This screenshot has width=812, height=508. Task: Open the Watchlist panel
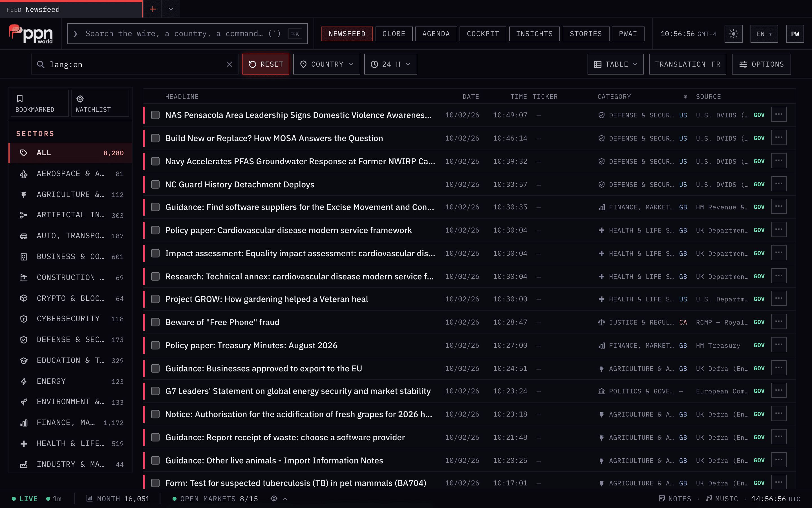100,104
